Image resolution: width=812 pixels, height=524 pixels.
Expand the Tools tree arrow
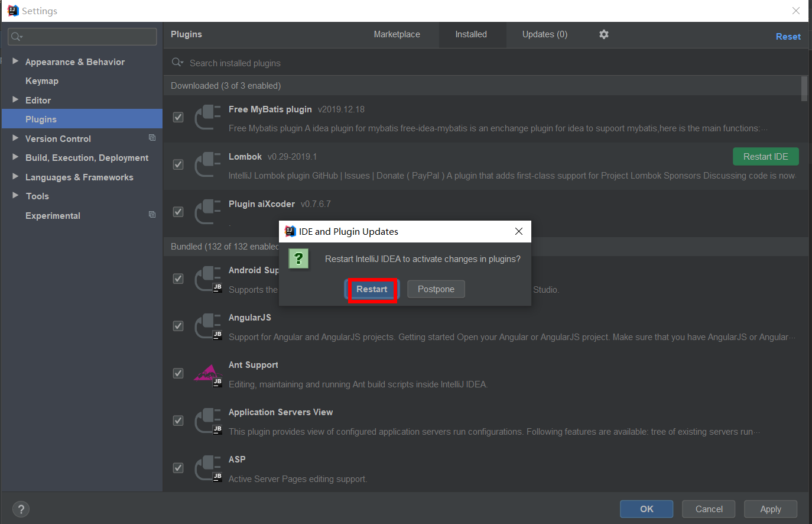pyautogui.click(x=15, y=195)
